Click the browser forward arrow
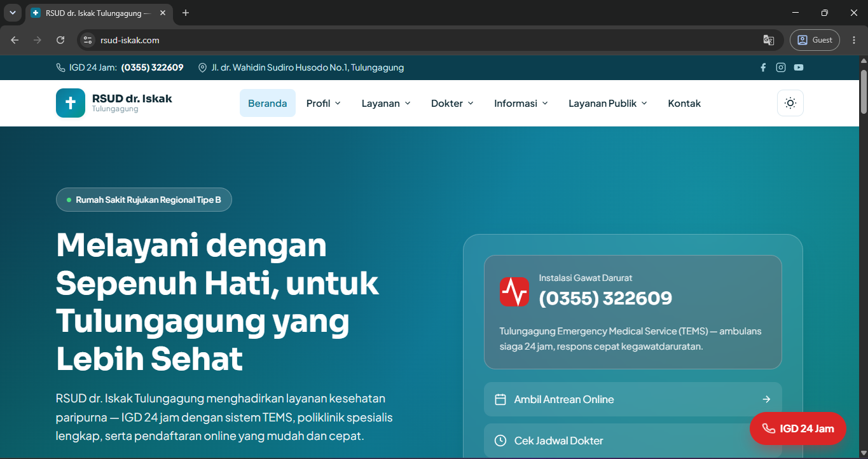 pos(38,40)
